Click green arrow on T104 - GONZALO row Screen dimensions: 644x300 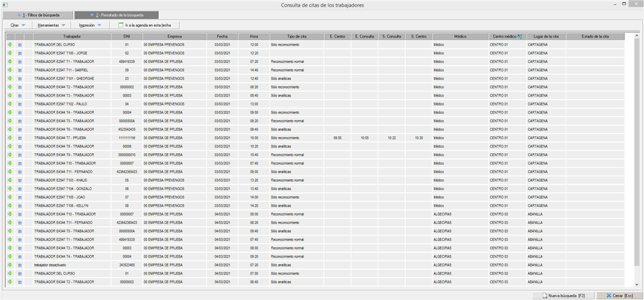point(10,189)
